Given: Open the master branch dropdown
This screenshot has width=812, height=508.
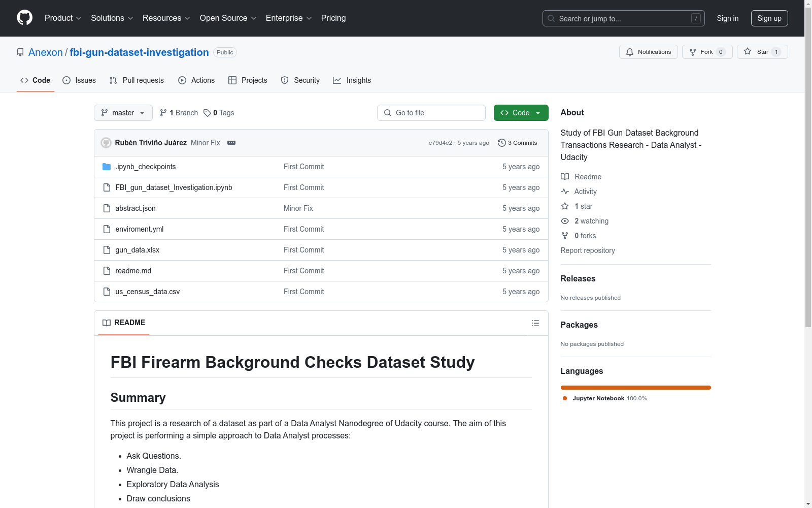Looking at the screenshot, I should (123, 113).
